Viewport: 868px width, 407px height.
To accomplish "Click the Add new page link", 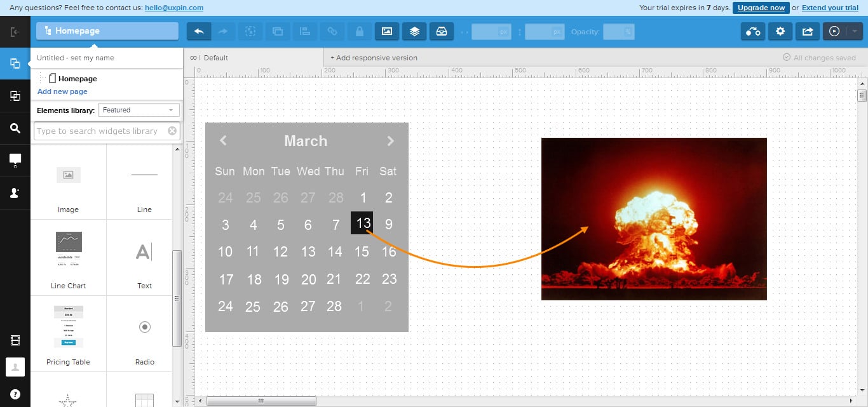I will pos(62,91).
